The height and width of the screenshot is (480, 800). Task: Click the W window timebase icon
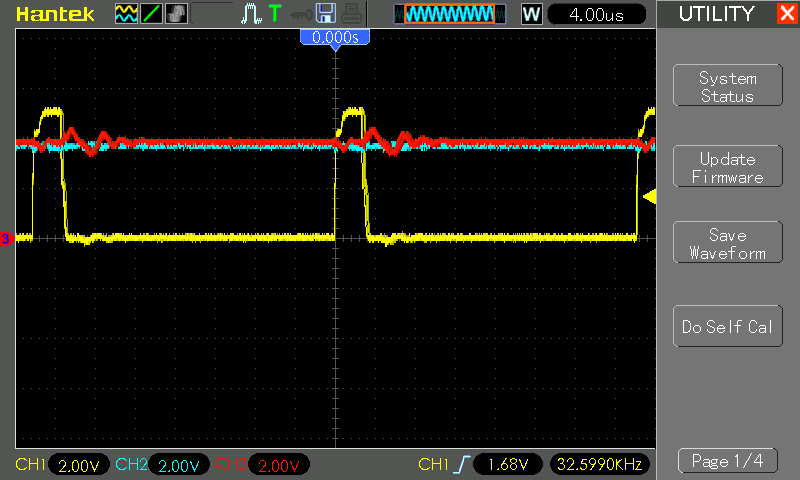(531, 14)
